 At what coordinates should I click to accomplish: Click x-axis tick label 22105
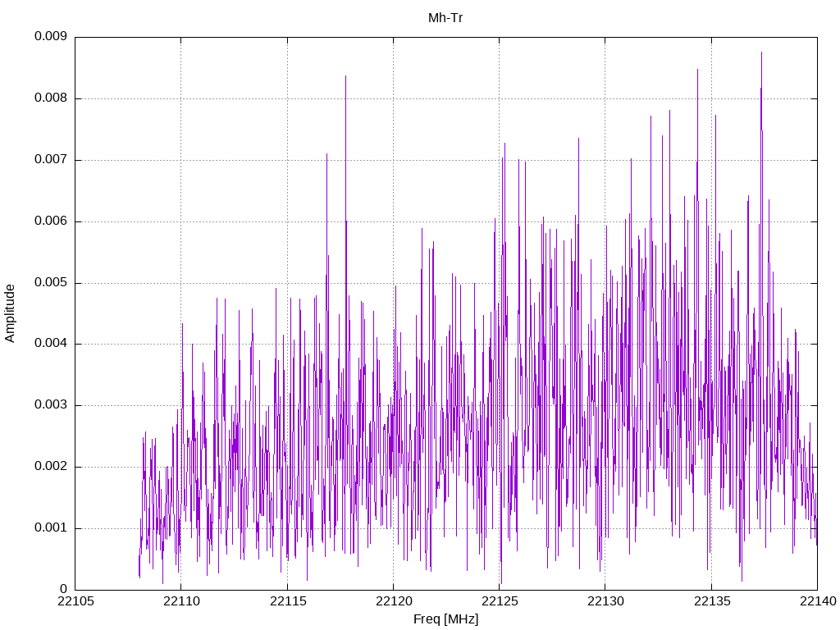(75, 601)
